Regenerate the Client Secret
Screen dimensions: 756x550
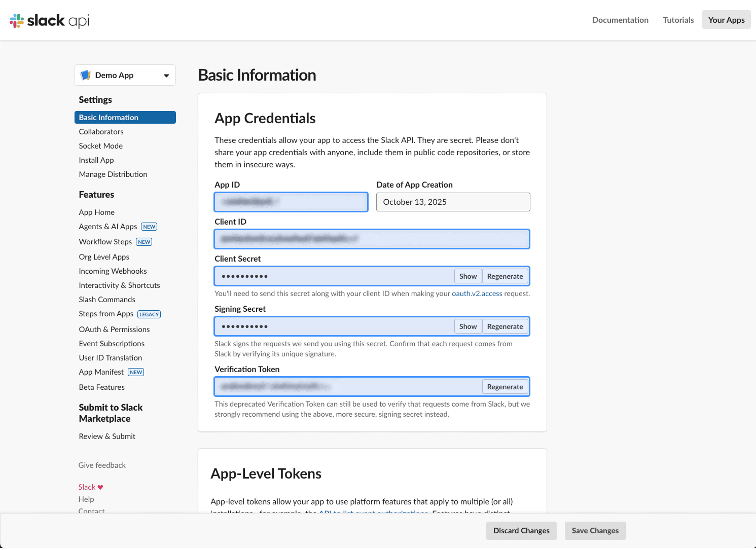(505, 276)
